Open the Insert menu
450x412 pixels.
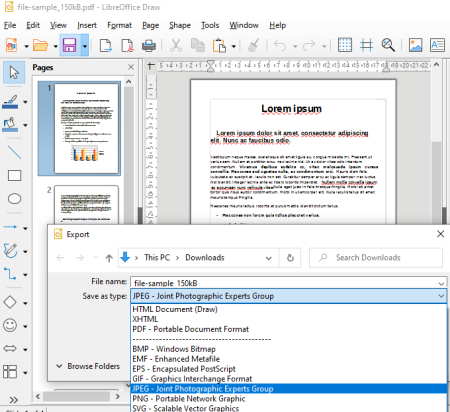tap(87, 25)
